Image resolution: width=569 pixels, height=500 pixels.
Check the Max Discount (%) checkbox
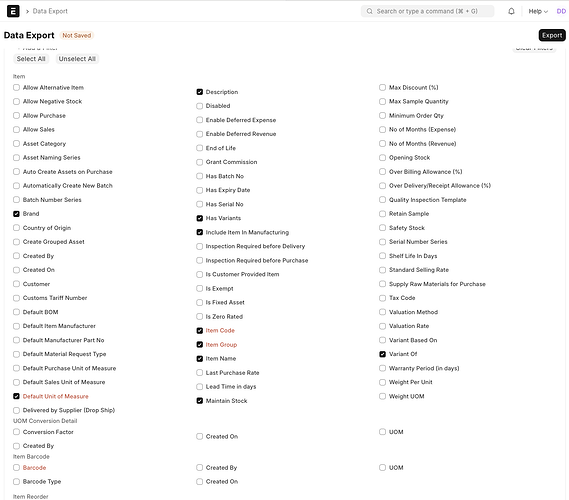pos(382,87)
